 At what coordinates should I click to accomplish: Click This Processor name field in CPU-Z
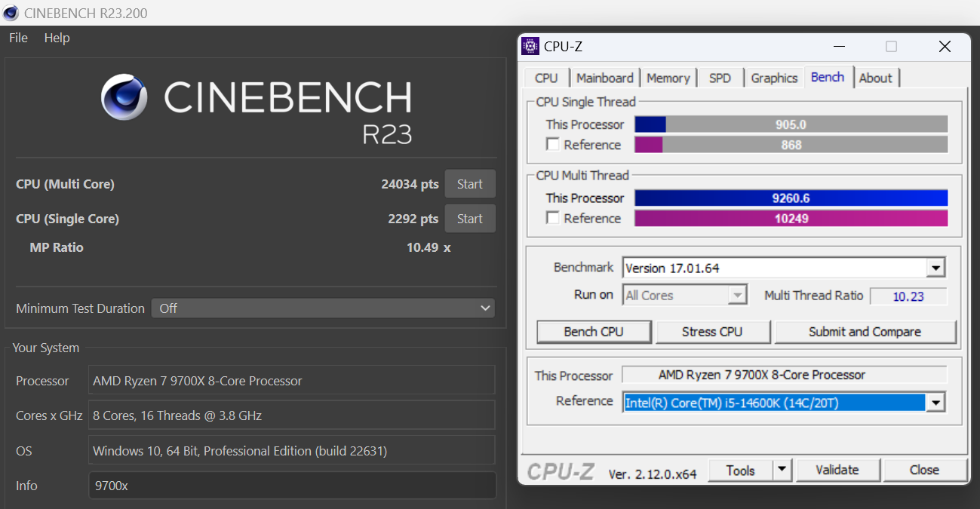[785, 375]
